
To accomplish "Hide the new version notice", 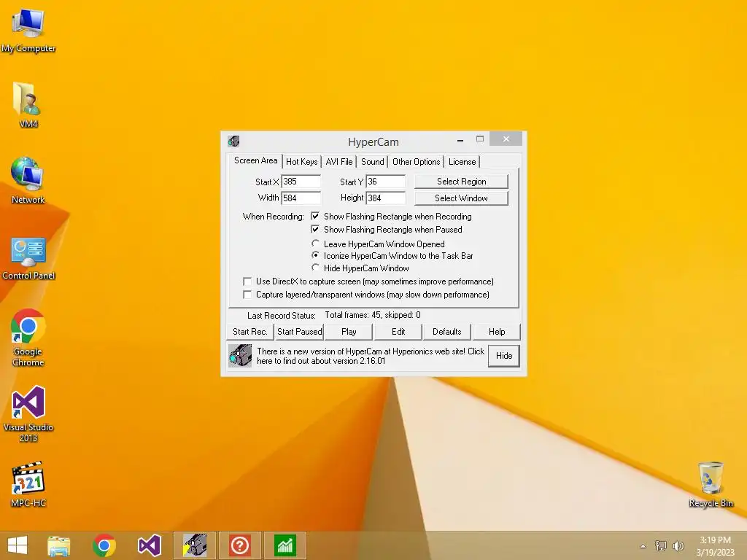I will (504, 356).
